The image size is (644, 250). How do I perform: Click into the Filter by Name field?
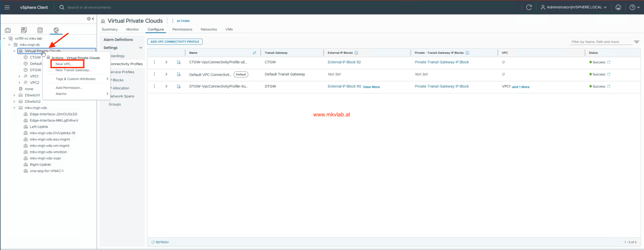(x=601, y=42)
